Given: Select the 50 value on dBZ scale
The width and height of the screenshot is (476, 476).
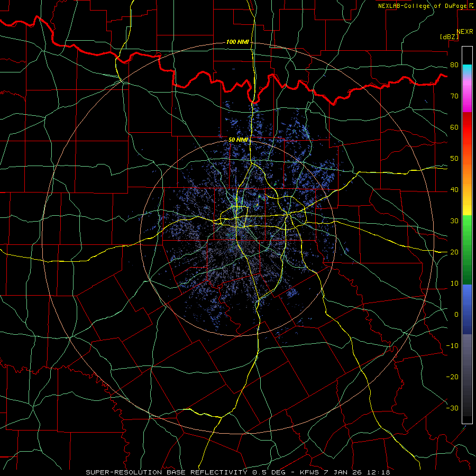Looking at the screenshot, I should (454, 159).
